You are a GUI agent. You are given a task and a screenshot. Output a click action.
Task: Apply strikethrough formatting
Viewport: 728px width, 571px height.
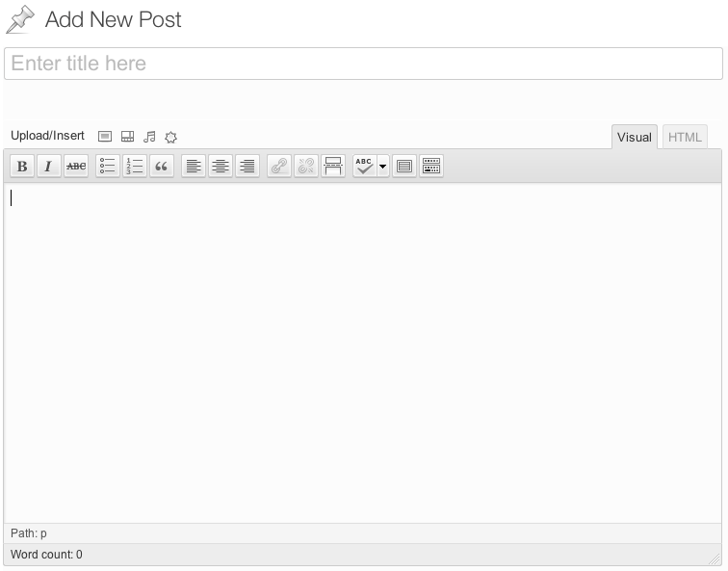point(75,167)
